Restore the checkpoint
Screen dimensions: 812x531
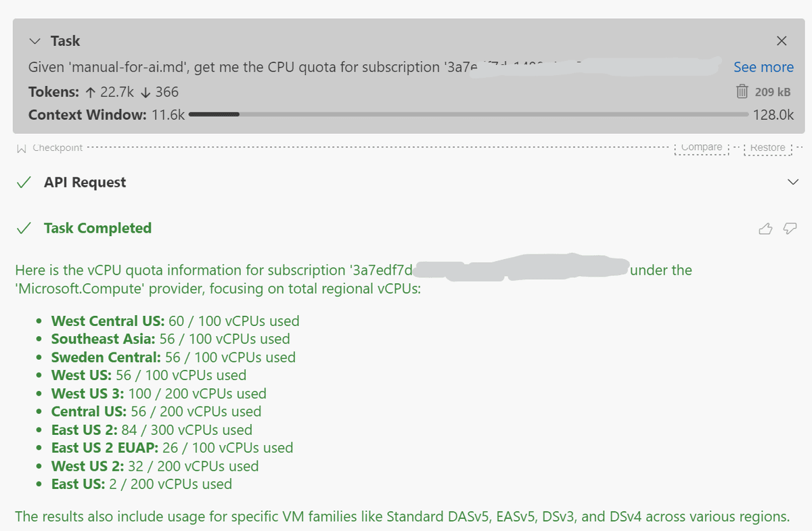[x=767, y=147]
